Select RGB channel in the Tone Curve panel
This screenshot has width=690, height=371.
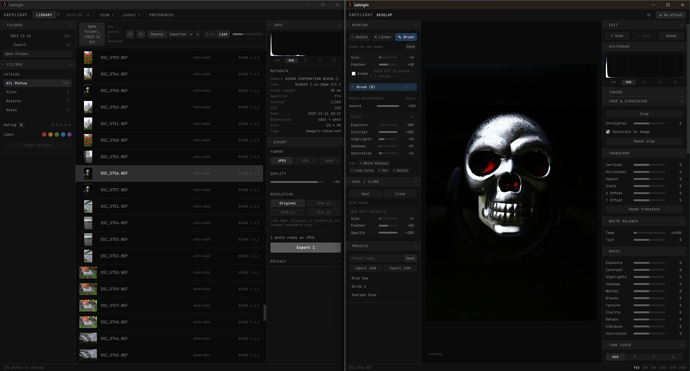point(615,357)
